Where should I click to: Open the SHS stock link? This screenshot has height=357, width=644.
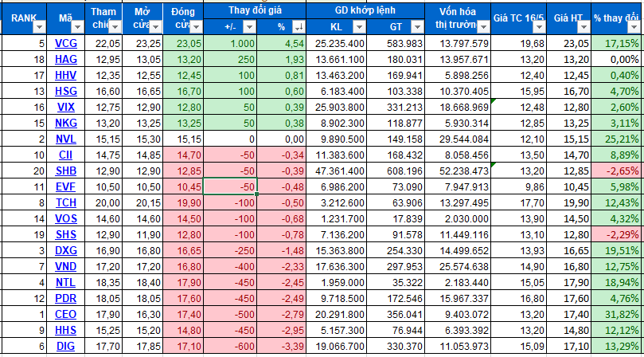(66, 235)
